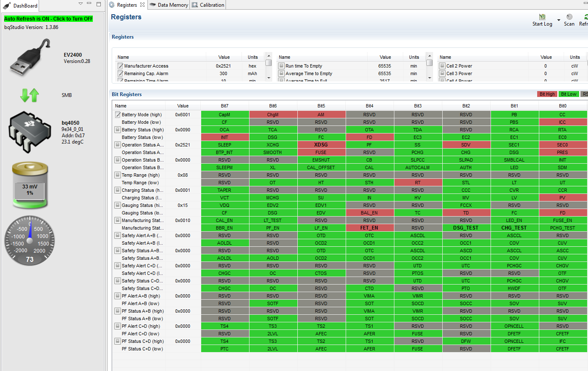Switch to the DashBoard tab
Screen dimensions: 588x371
[x=21, y=5]
